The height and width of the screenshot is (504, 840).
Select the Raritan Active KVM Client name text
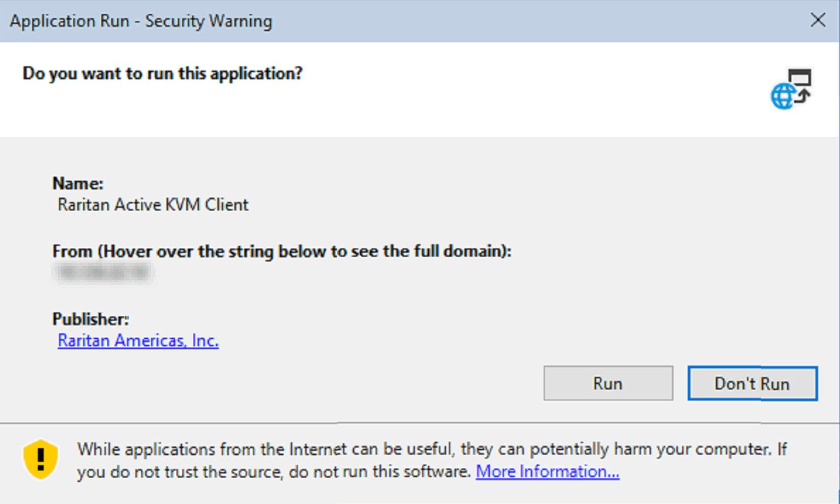click(153, 205)
